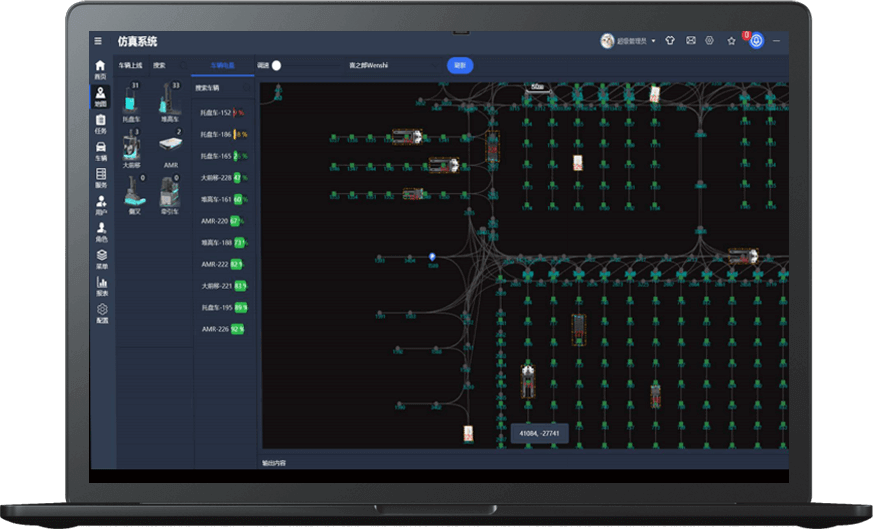873x529 pixels.
Task: Switch to the 车辆电量 tab
Action: coord(223,65)
